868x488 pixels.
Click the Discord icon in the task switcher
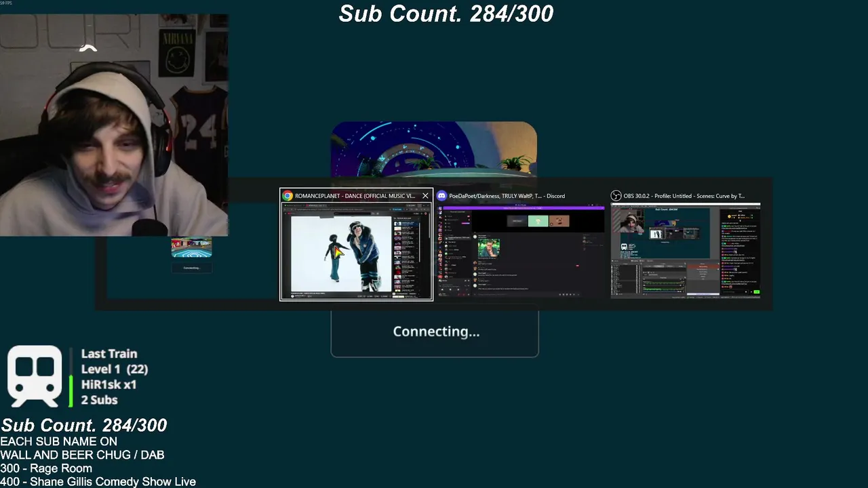coord(441,196)
